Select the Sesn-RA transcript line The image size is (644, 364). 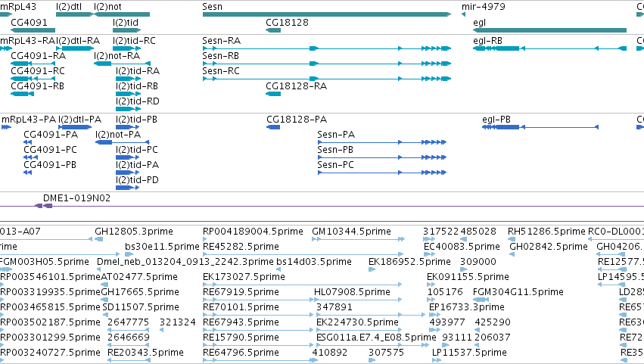click(326, 48)
